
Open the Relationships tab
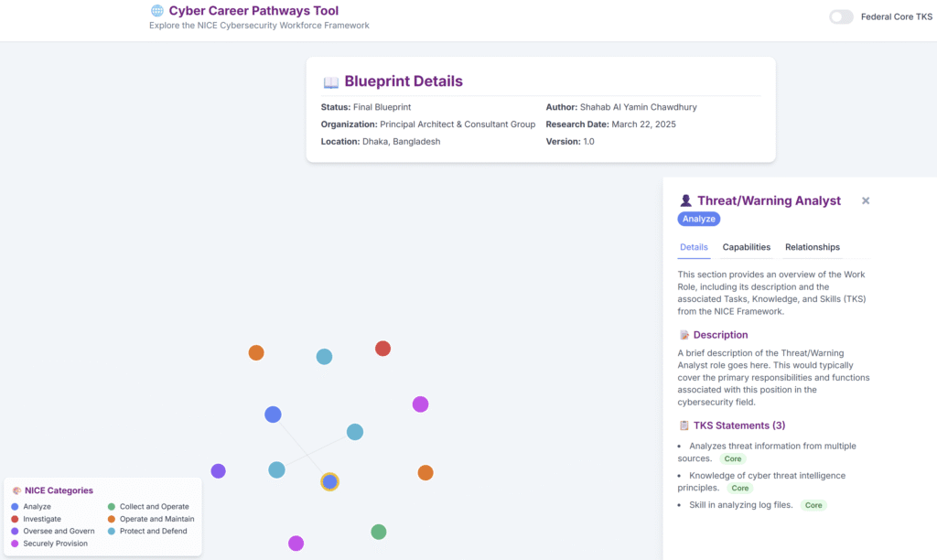[812, 247]
